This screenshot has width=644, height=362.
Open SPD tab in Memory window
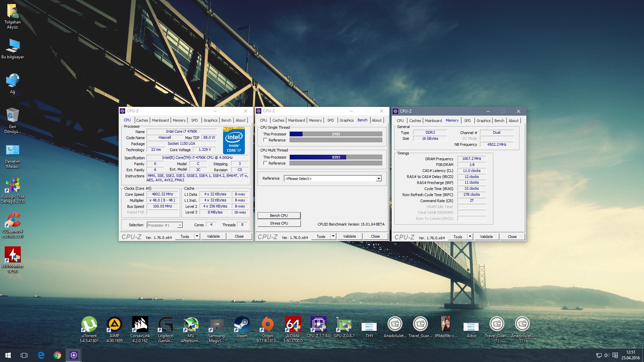coord(467,121)
